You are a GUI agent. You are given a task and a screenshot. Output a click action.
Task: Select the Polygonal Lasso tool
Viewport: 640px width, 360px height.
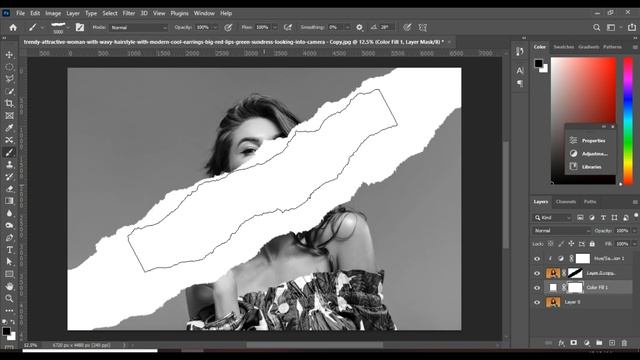[x=9, y=79]
